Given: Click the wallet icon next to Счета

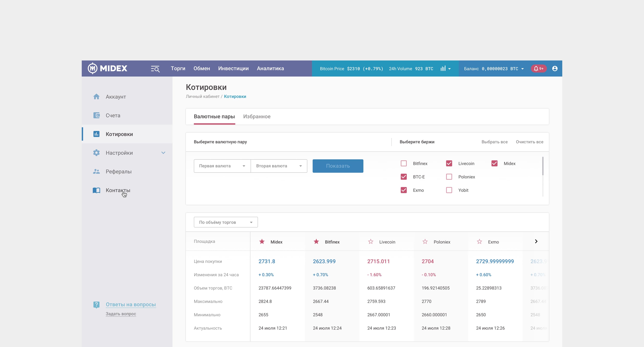Looking at the screenshot, I should (96, 115).
